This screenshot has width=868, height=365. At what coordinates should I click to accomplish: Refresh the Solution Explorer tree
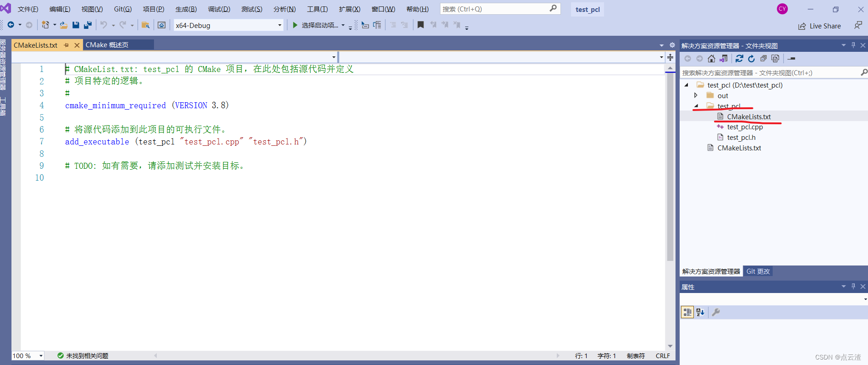point(751,58)
